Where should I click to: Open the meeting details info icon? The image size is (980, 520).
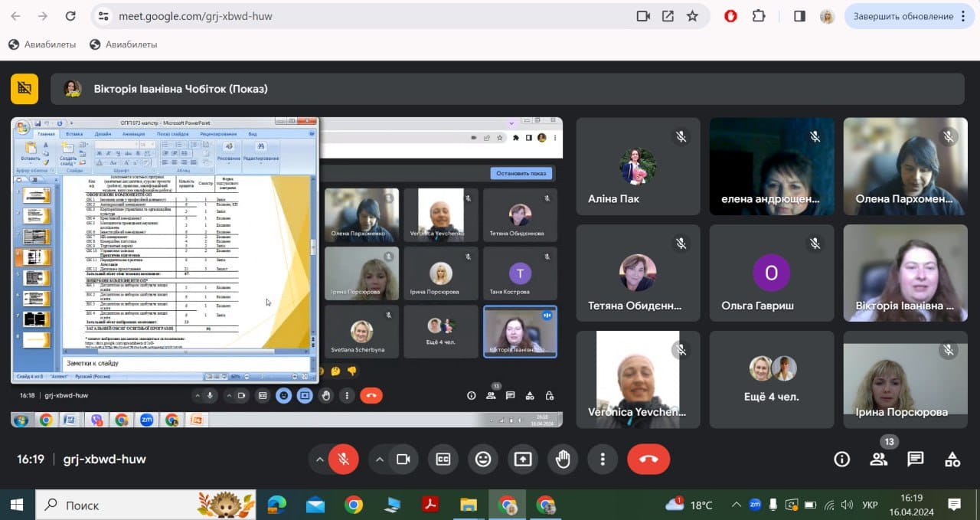pyautogui.click(x=841, y=459)
